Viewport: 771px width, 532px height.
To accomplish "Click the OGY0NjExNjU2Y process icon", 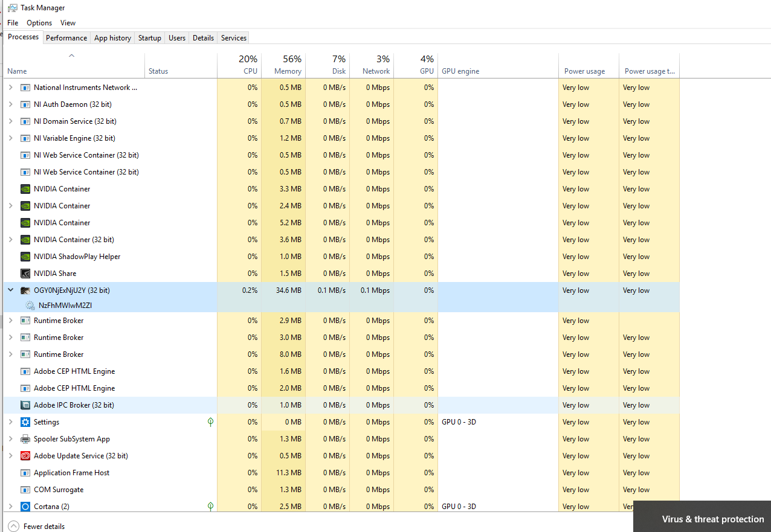I will click(x=25, y=290).
